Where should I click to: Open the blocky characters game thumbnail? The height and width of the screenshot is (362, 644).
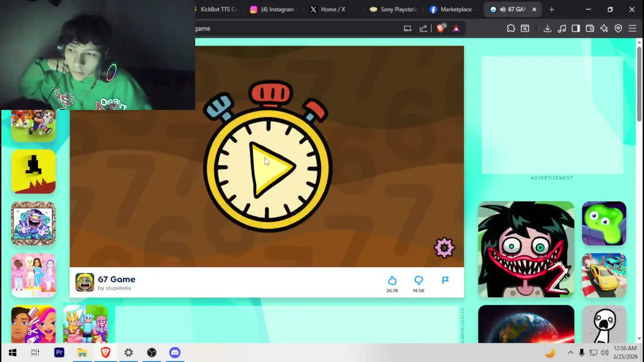[x=86, y=324]
